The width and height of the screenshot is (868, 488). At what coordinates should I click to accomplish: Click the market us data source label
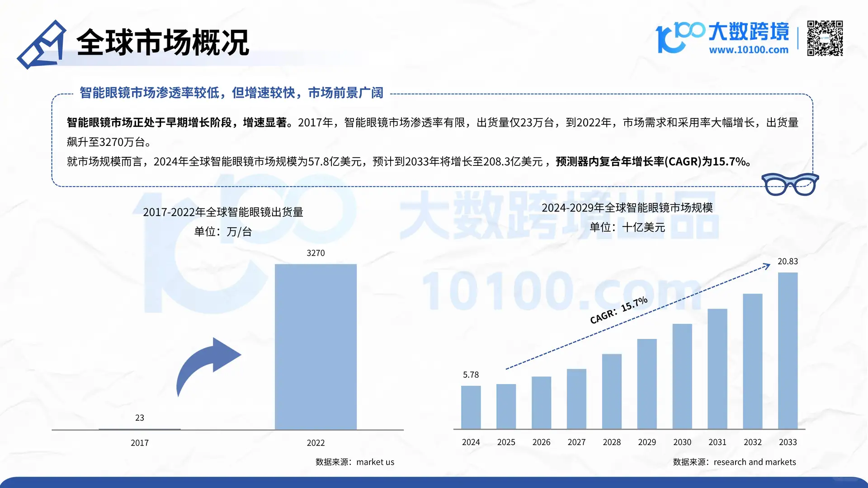[x=355, y=462]
